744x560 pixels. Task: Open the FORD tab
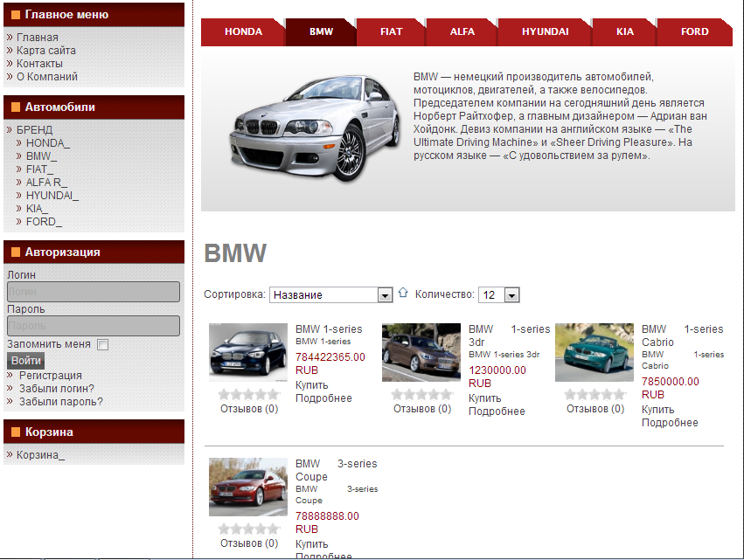(694, 31)
